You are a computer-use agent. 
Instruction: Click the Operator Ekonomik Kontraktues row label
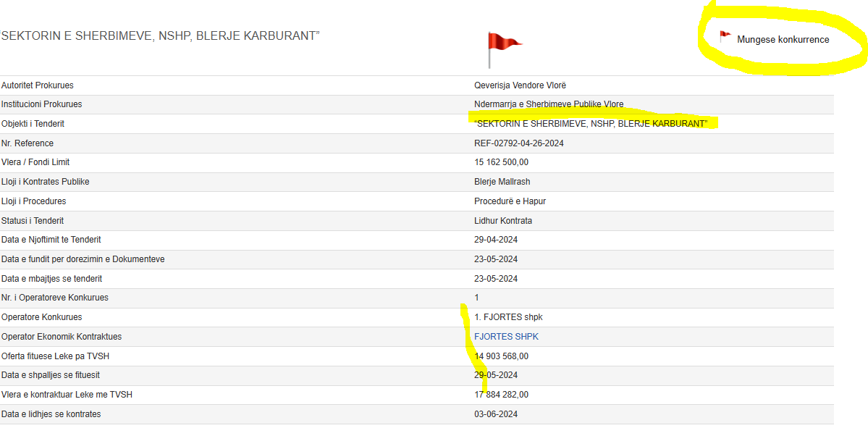[62, 337]
